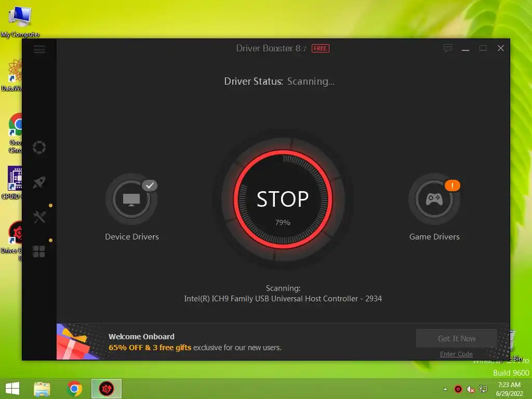Open the My Computer desktop icon
This screenshot has width=532, height=399.
pos(20,21)
